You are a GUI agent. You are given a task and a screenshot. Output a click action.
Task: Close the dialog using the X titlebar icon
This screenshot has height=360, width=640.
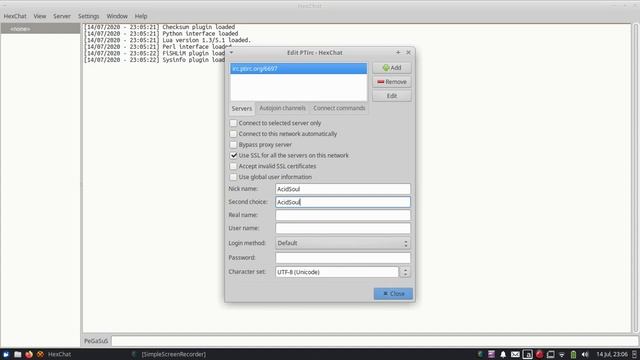tap(408, 52)
